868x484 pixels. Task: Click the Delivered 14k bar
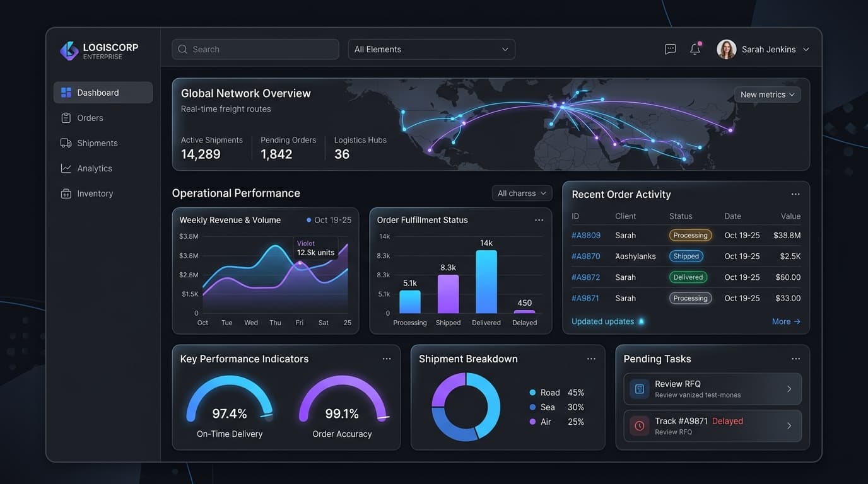tap(486, 282)
